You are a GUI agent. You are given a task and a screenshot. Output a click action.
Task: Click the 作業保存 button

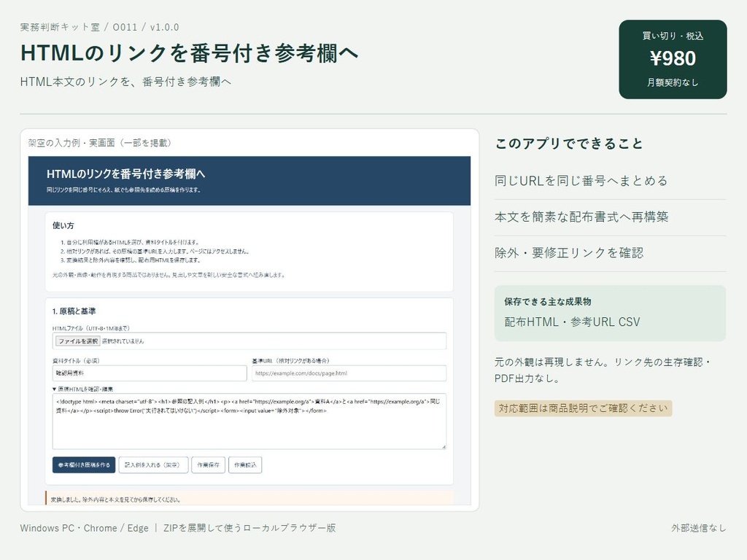click(x=208, y=464)
